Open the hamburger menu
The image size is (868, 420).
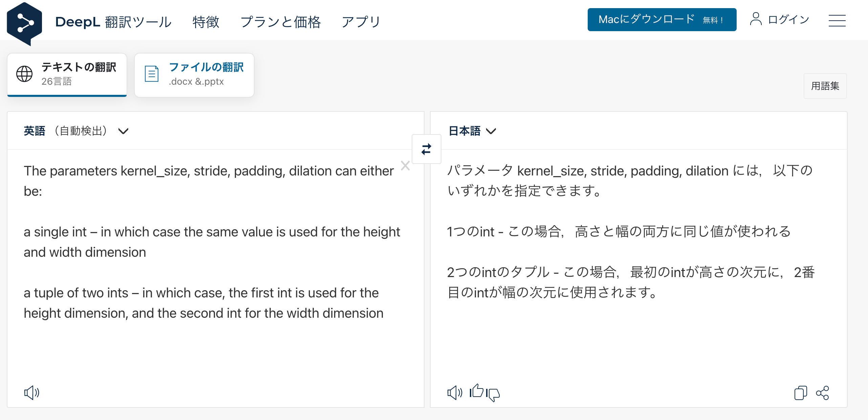tap(837, 20)
